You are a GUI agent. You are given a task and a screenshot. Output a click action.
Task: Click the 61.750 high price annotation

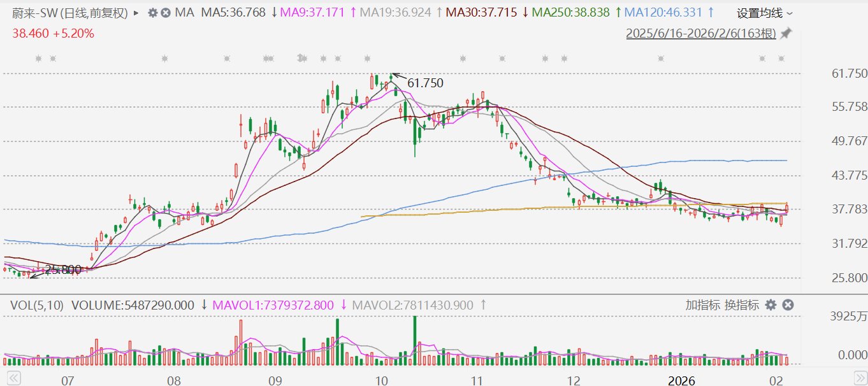[424, 83]
